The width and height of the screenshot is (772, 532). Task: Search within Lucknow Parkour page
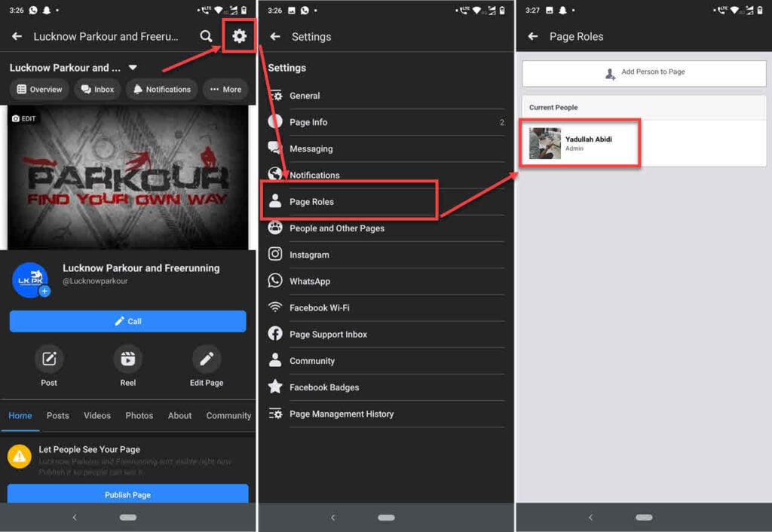pyautogui.click(x=207, y=36)
